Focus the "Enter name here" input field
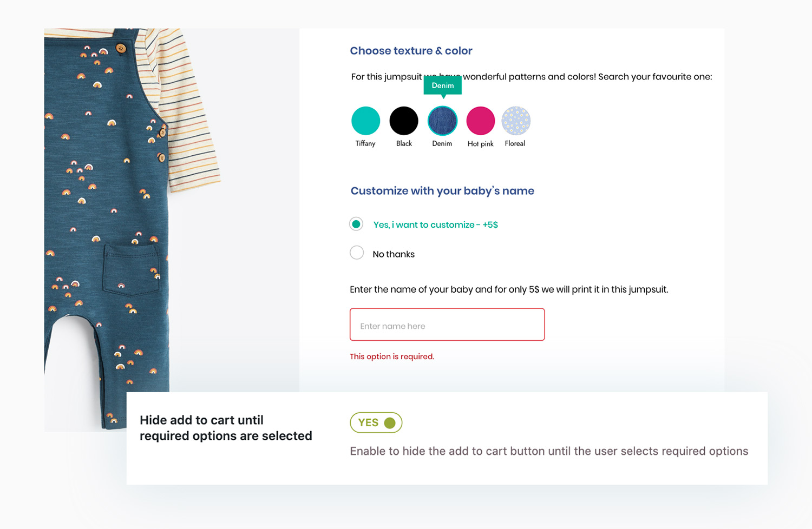 (447, 325)
